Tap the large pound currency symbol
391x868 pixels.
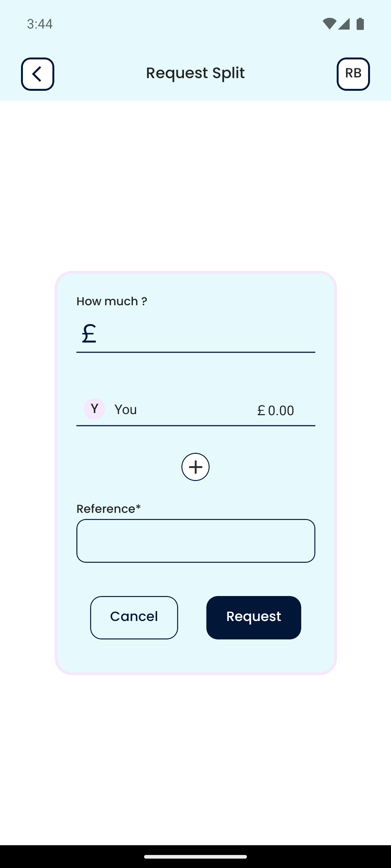(89, 333)
